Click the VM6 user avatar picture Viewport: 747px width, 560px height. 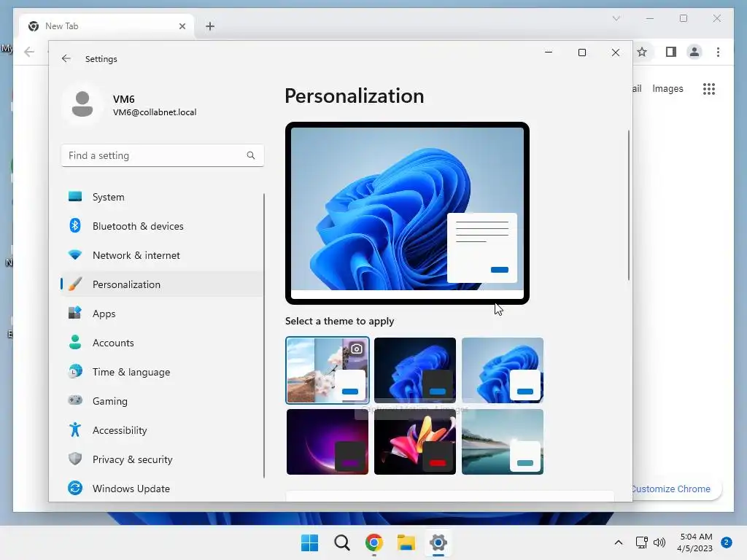coord(82,104)
